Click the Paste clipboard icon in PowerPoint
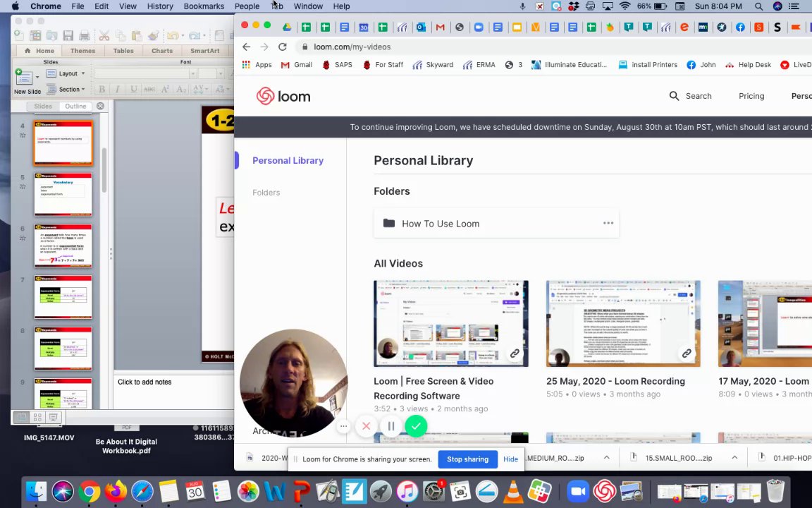 click(137, 36)
